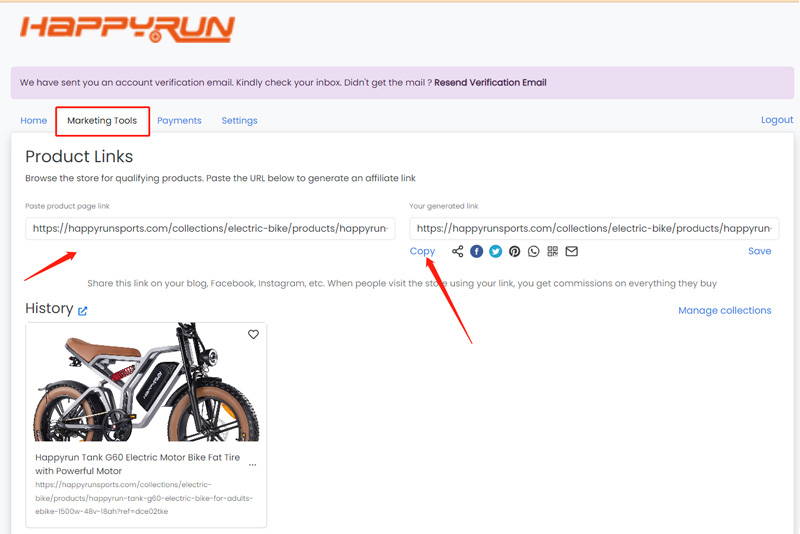Click the generic share icon
800x534 pixels.
pos(458,251)
